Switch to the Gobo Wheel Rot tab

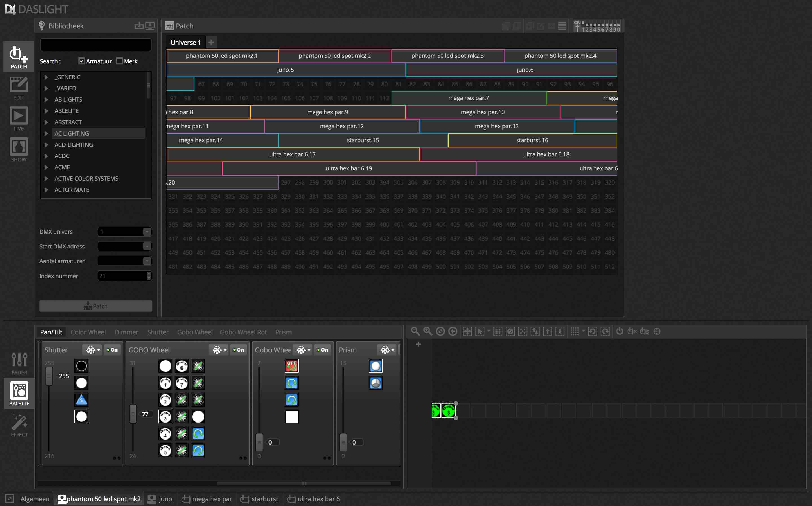pos(243,332)
